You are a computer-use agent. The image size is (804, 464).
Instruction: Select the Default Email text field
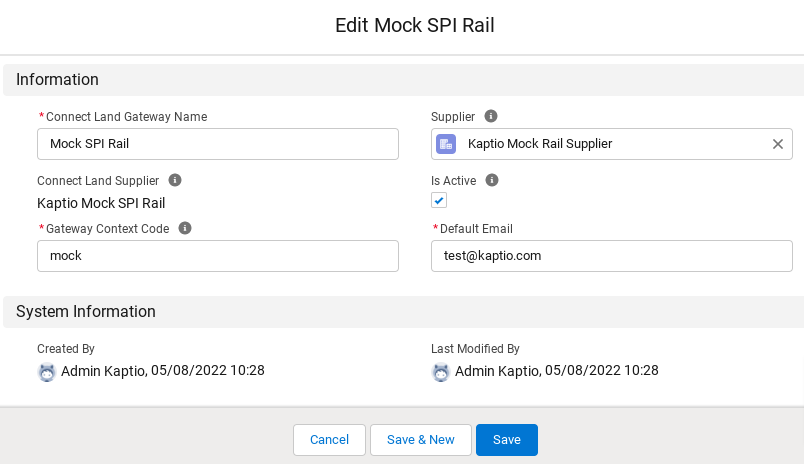[612, 256]
